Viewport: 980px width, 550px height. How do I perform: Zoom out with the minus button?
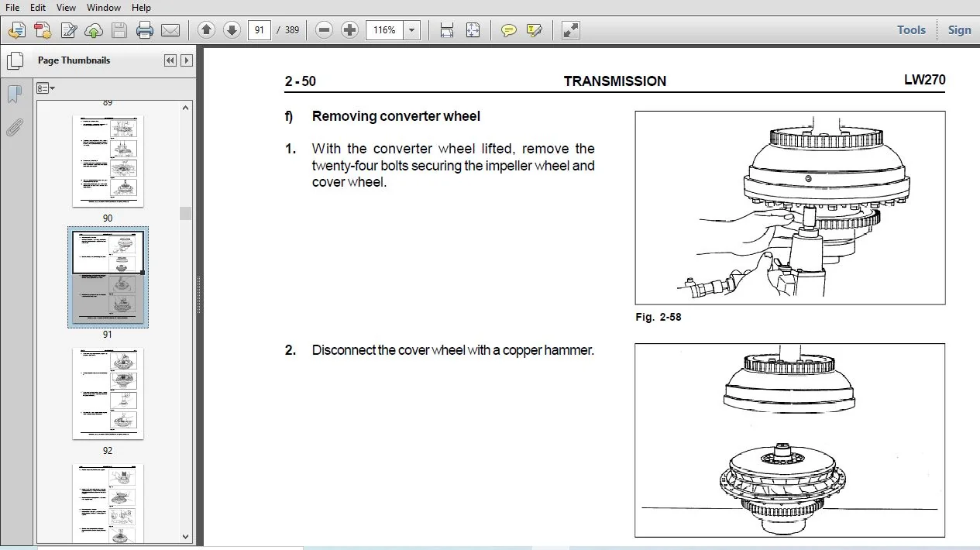coord(325,30)
